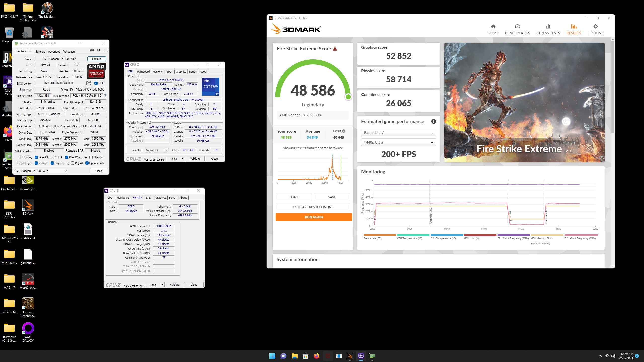Open the Battlefield V game dropdown
Screen dimensions: 644x362
click(398, 133)
